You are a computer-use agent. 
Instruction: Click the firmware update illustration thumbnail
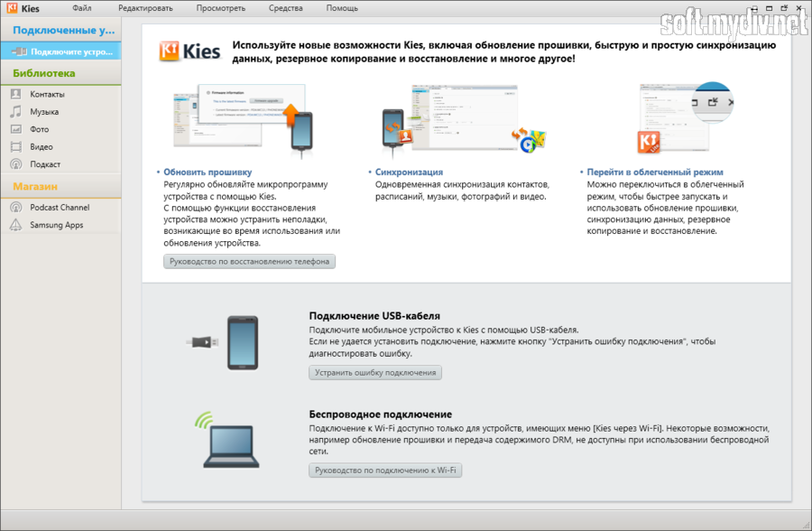coord(244,120)
